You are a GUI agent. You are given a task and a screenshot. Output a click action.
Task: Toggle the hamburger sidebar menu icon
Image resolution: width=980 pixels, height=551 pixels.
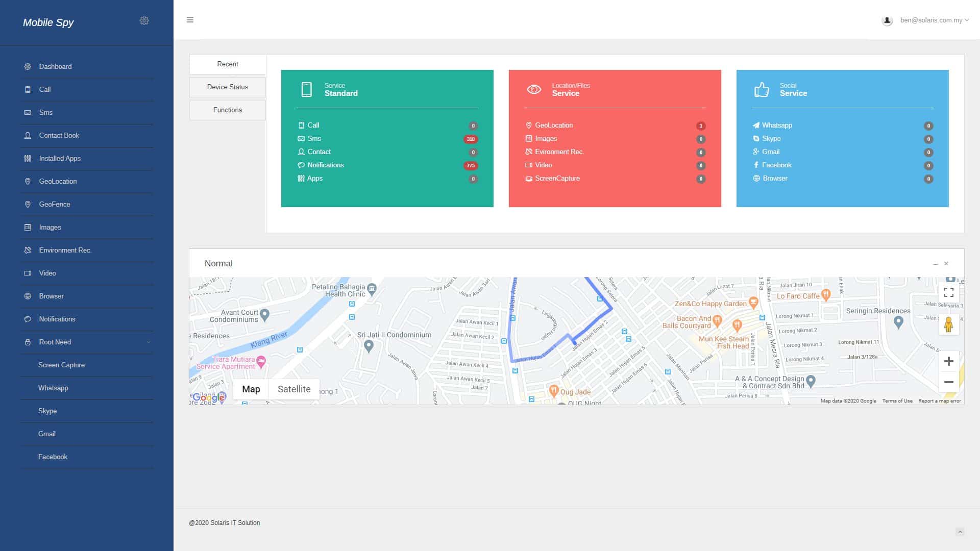click(x=190, y=20)
